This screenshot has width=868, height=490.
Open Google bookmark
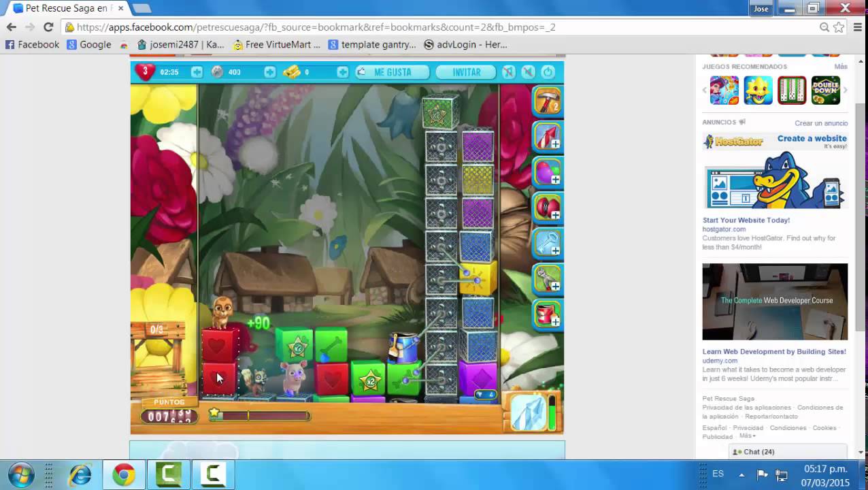point(88,44)
